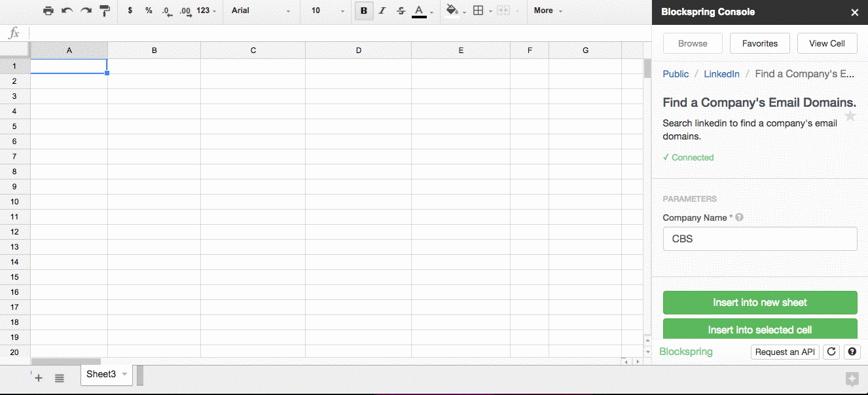Click the horizontal scrollbar thumb
The height and width of the screenshot is (395, 868).
66,362
